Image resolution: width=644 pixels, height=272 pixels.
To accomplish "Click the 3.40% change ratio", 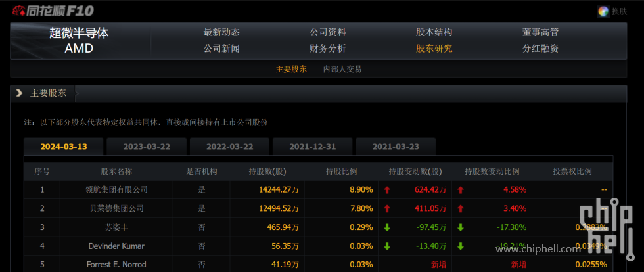I will [x=515, y=209].
